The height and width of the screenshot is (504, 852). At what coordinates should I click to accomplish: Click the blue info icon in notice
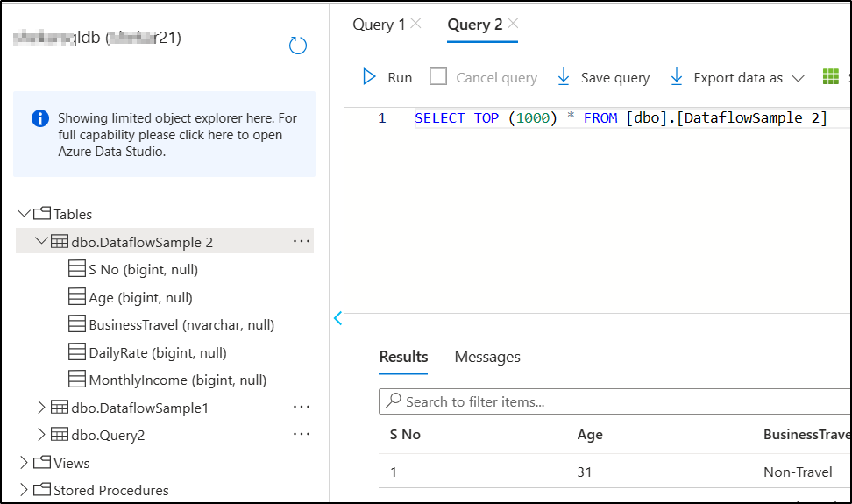tap(40, 117)
